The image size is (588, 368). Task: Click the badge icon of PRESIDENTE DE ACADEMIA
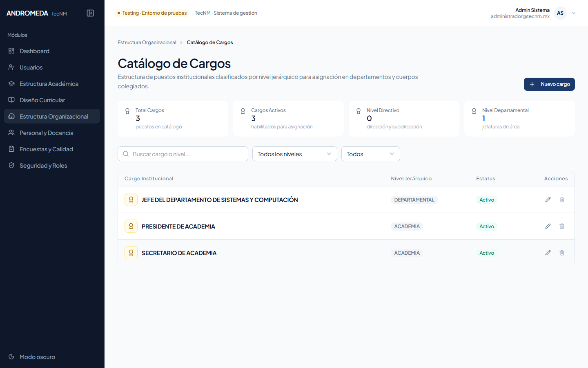131,226
